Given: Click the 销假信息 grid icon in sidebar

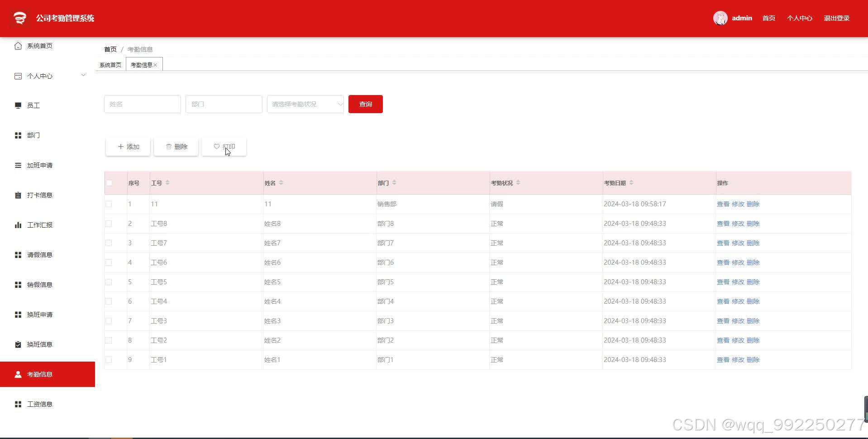Looking at the screenshot, I should click(18, 285).
